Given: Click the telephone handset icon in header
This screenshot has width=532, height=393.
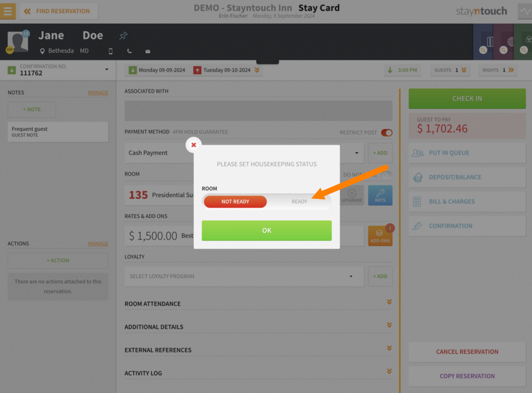Looking at the screenshot, I should coord(130,51).
